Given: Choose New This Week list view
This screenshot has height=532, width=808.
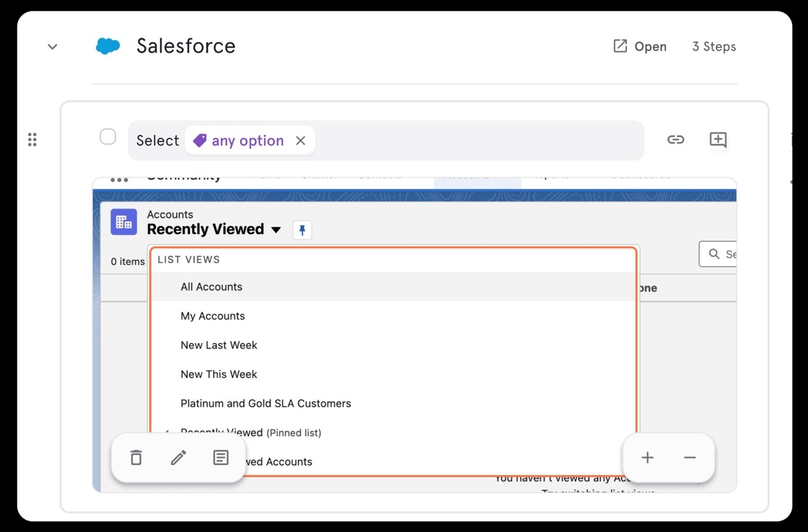Looking at the screenshot, I should coord(392,374).
